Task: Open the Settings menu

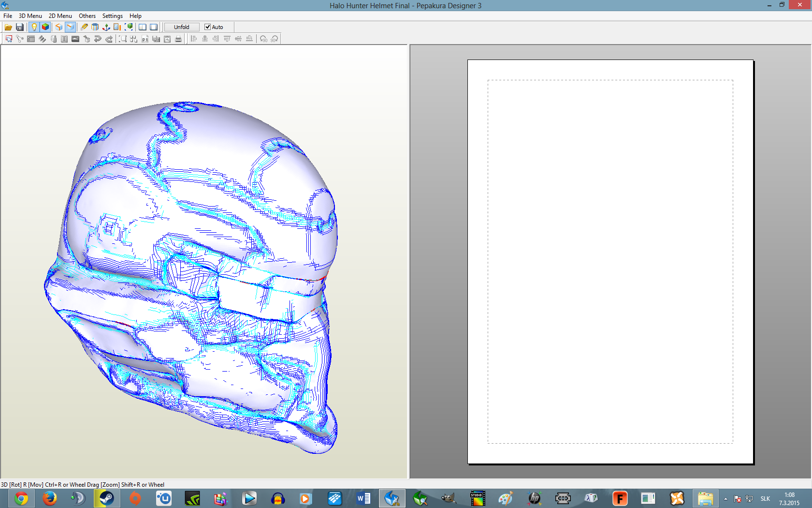Action: click(113, 16)
